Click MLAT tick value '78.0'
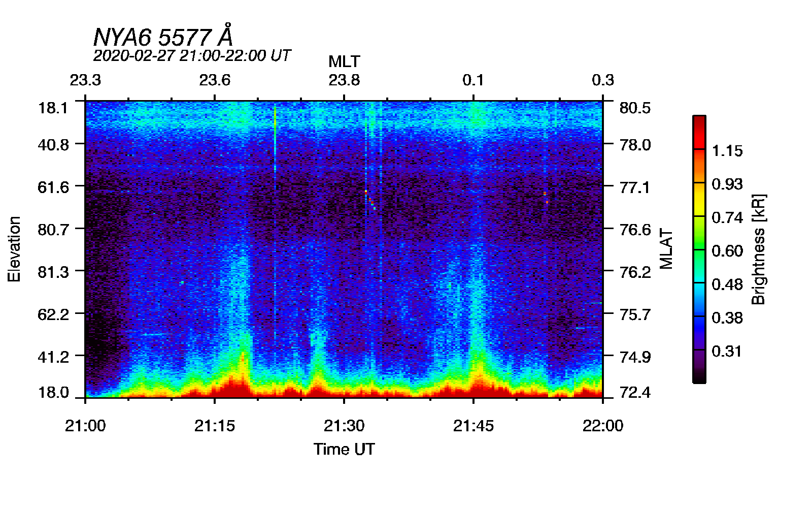 click(x=635, y=145)
